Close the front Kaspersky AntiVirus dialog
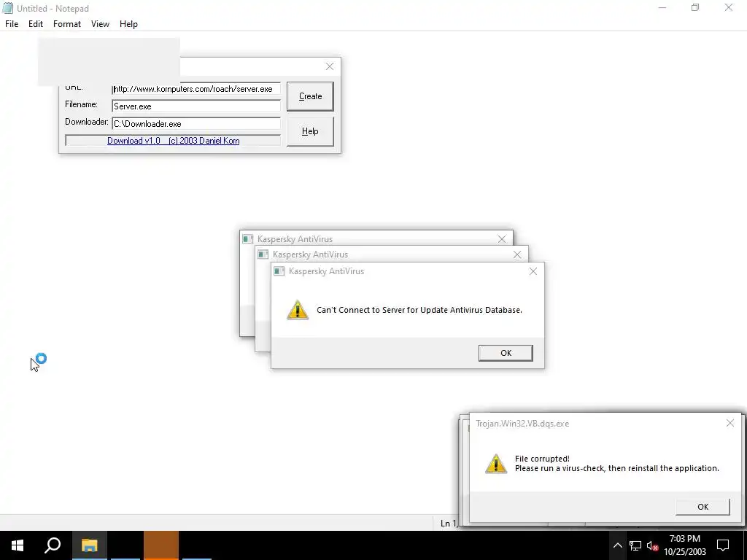This screenshot has width=747, height=560. (533, 271)
